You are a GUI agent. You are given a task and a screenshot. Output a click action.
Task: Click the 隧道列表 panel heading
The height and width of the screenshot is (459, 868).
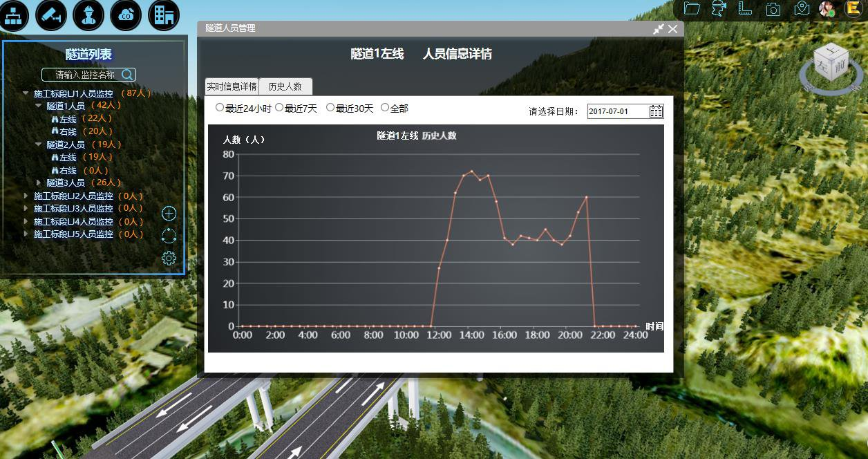point(88,54)
